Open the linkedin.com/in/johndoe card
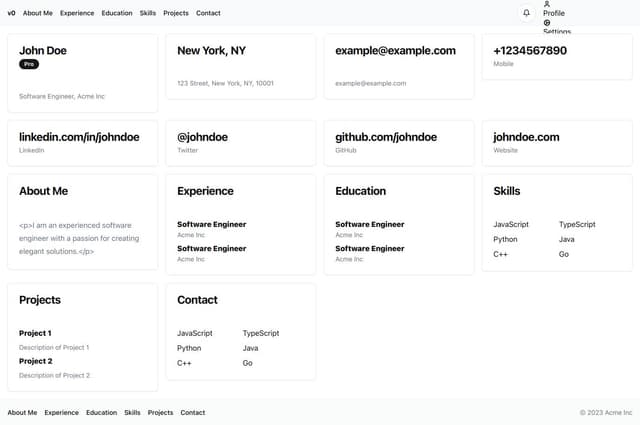 pos(79,137)
